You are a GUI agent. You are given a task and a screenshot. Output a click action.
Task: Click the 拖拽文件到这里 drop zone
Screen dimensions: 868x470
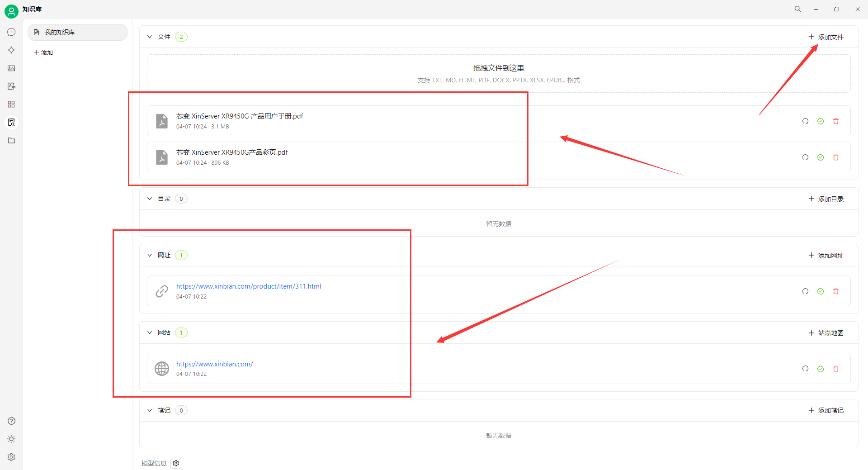click(x=498, y=73)
